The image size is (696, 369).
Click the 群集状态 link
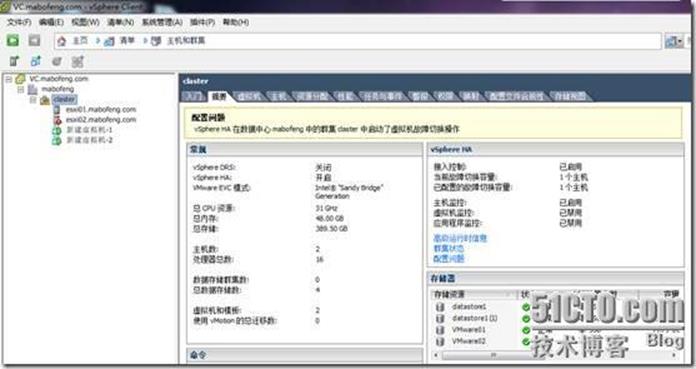pyautogui.click(x=448, y=249)
